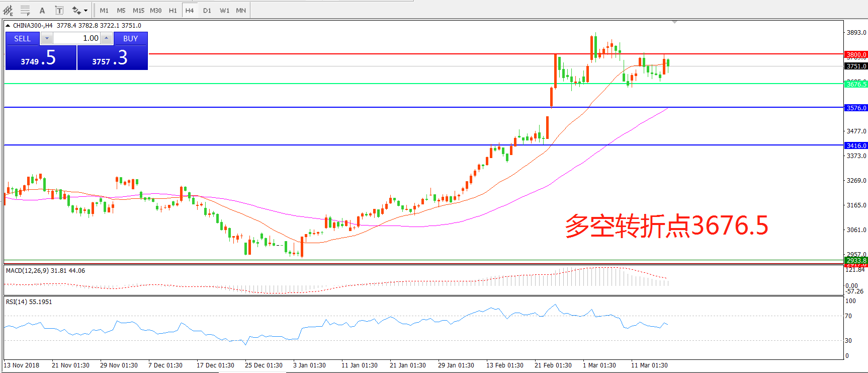Select the Equidistant Channel drawing tool
Screen dimensions: 868x373
[x=8, y=10]
